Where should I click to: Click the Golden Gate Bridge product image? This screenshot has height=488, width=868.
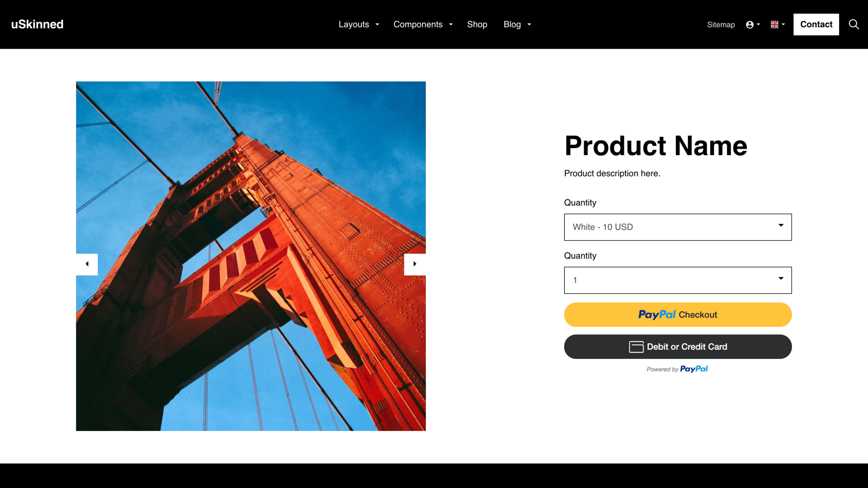click(251, 255)
